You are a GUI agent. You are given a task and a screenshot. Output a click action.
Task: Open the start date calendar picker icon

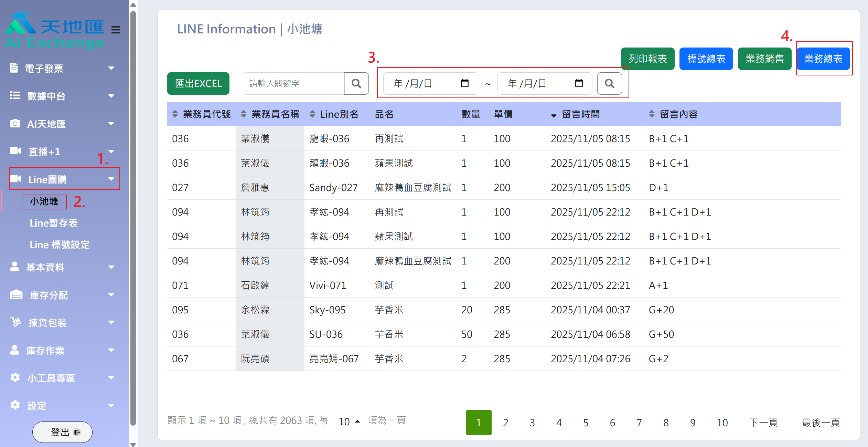coord(464,83)
